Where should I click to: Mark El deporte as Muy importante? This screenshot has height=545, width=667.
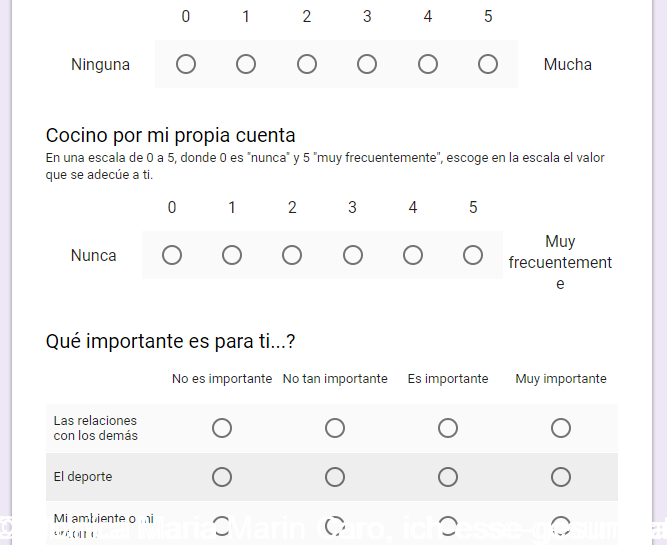[561, 477]
